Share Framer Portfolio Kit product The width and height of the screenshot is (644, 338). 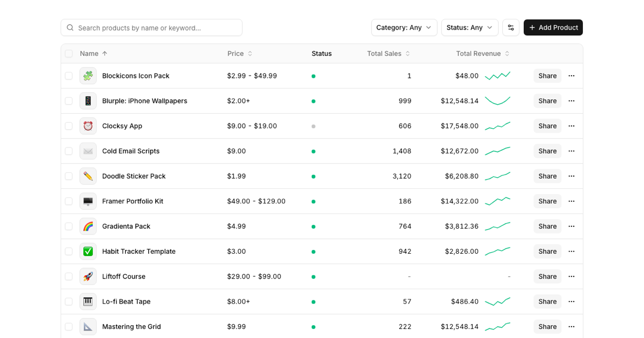[547, 201]
